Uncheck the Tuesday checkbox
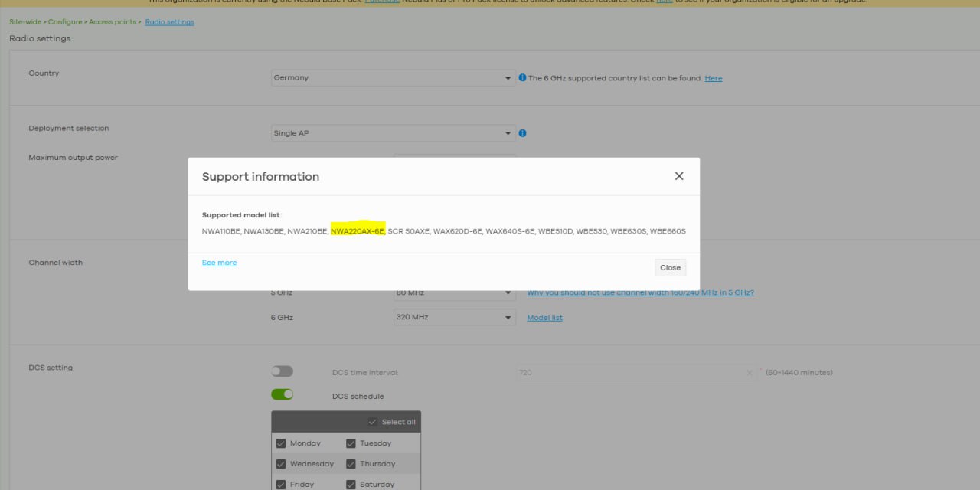 351,443
